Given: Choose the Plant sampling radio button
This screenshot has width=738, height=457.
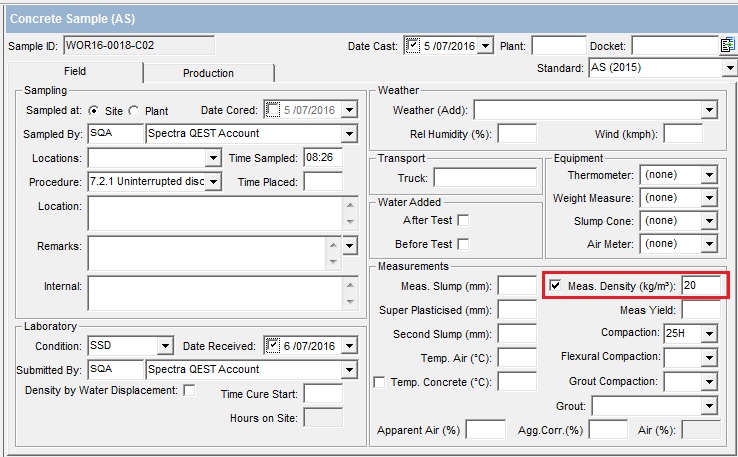Looking at the screenshot, I should click(134, 110).
